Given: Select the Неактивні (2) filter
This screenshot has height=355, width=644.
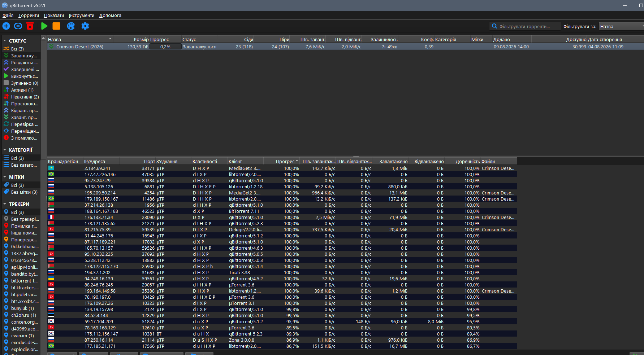Looking at the screenshot, I should 21,97.
